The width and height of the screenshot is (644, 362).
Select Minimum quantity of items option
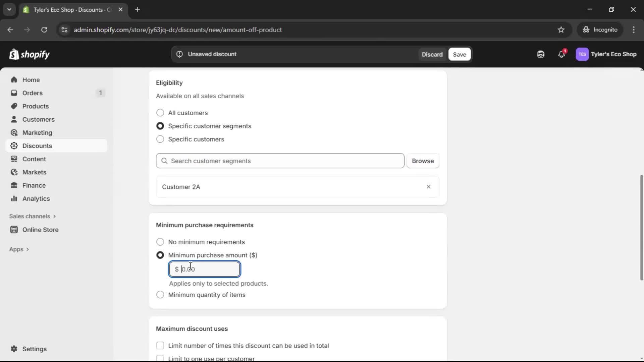160,295
